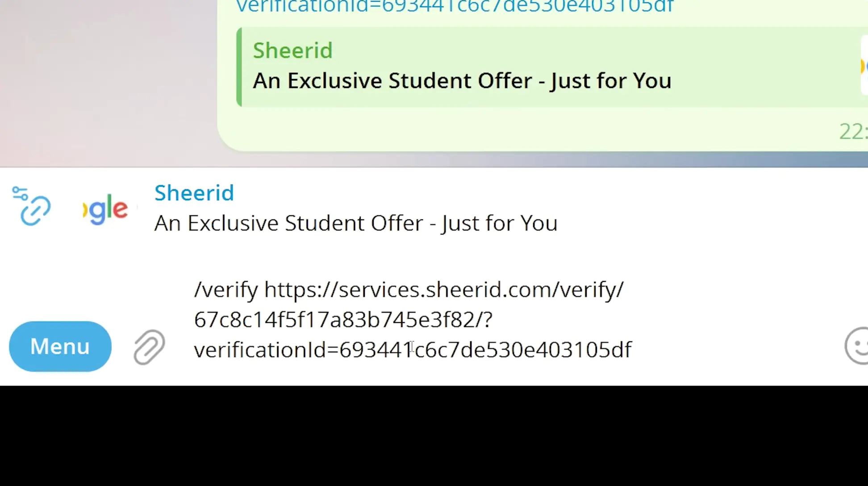The height and width of the screenshot is (486, 868).
Task: Click the 67c8c14f5f17a83b745e3f82 line in the input
Action: pos(343,320)
